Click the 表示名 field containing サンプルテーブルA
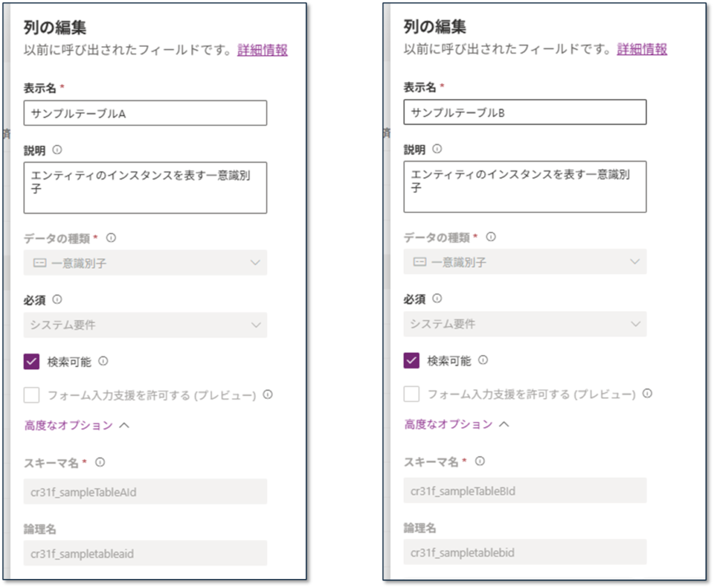The image size is (714, 588). [x=145, y=113]
